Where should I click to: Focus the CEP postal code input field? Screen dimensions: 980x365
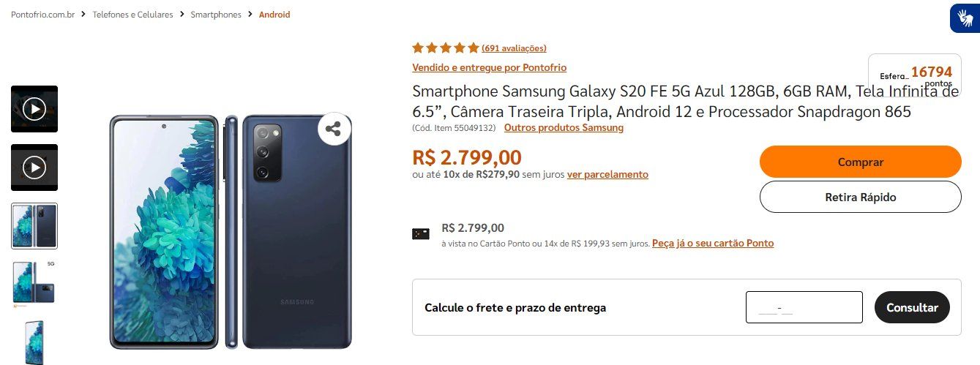[804, 307]
